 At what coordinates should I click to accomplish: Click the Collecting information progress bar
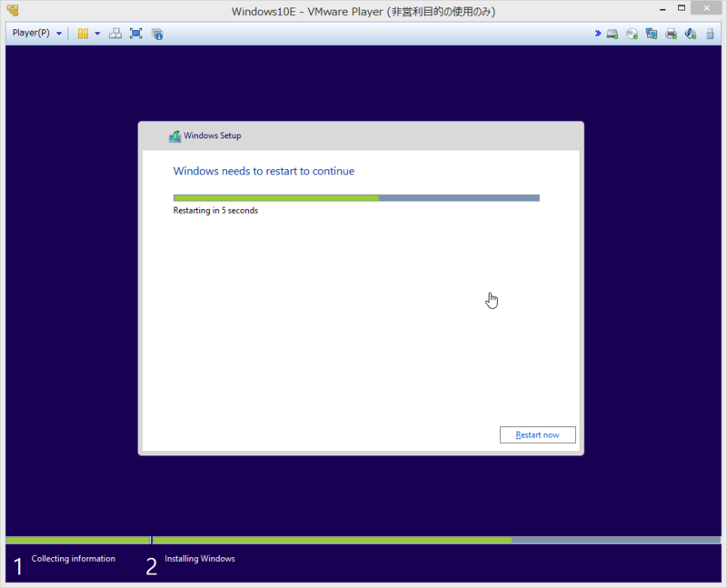(78, 540)
